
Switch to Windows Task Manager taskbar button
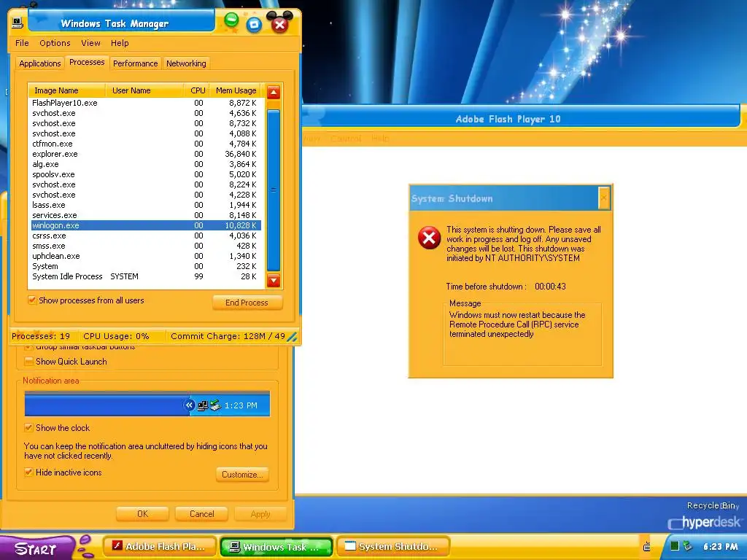[x=276, y=547]
